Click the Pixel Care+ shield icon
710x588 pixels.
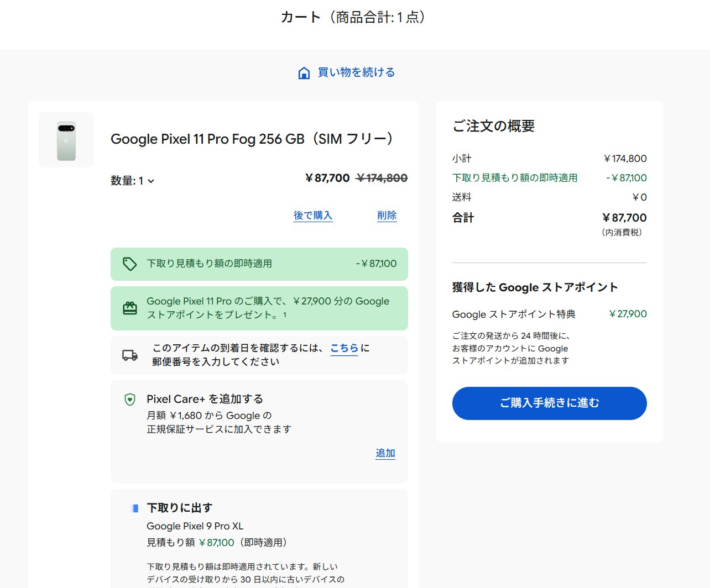click(x=130, y=399)
